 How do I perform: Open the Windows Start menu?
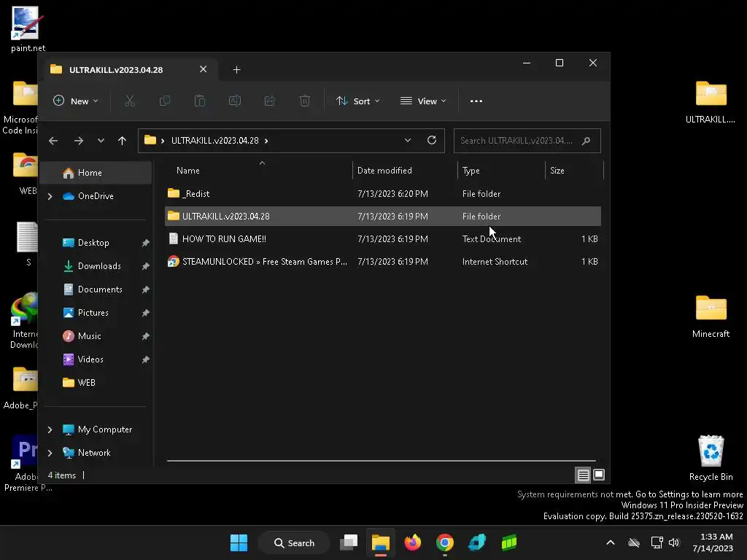coord(239,542)
